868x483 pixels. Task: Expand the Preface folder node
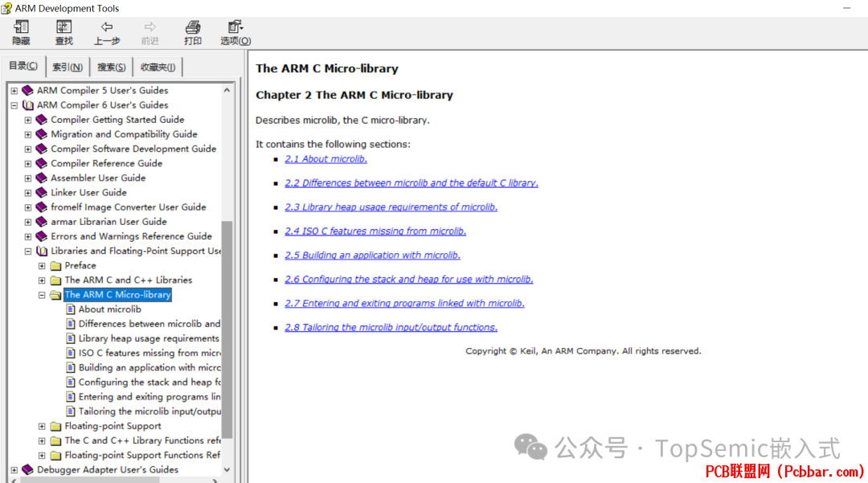pos(42,265)
